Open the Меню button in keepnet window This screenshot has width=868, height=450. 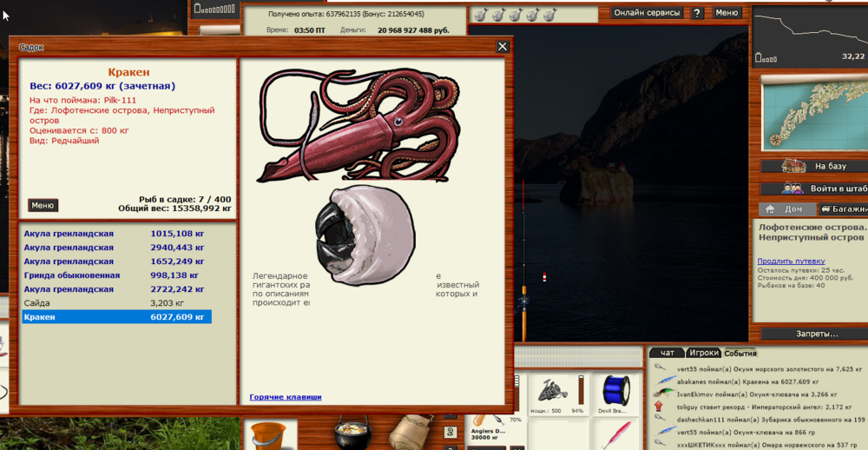point(43,205)
